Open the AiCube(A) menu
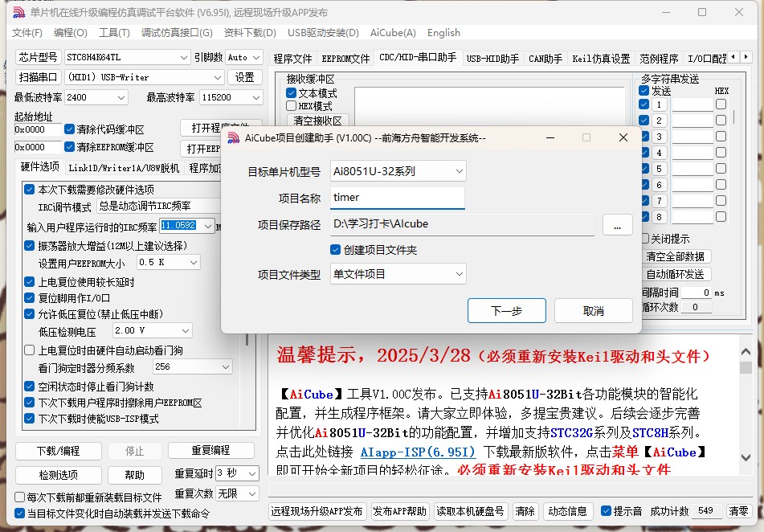Screen dimensions: 764x532 (393, 33)
